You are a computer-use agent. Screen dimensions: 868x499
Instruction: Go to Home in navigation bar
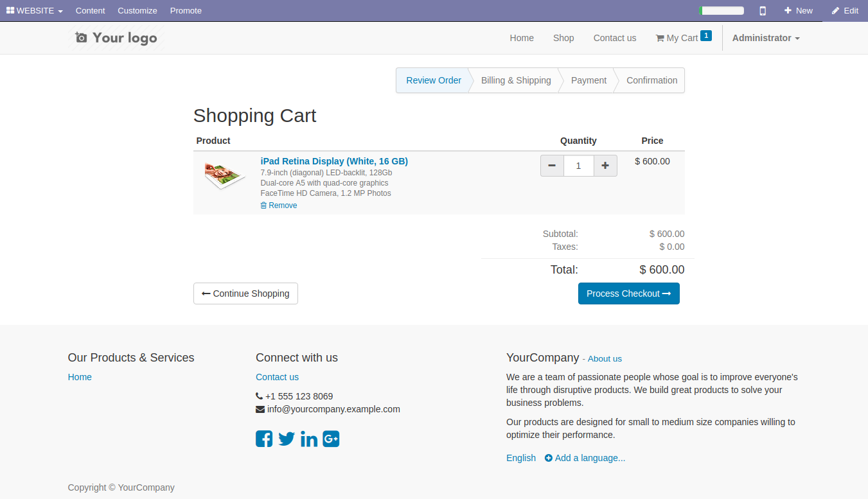point(522,38)
